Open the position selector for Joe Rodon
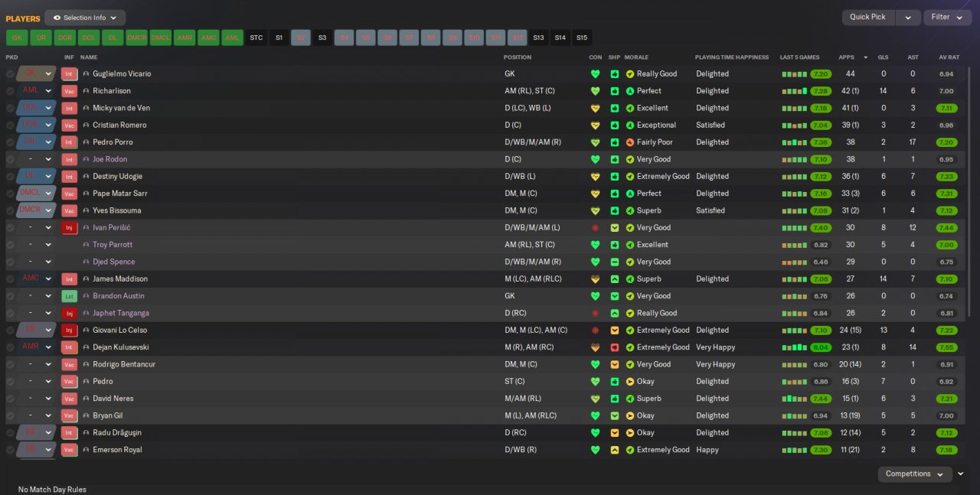980x495 pixels. point(36,159)
